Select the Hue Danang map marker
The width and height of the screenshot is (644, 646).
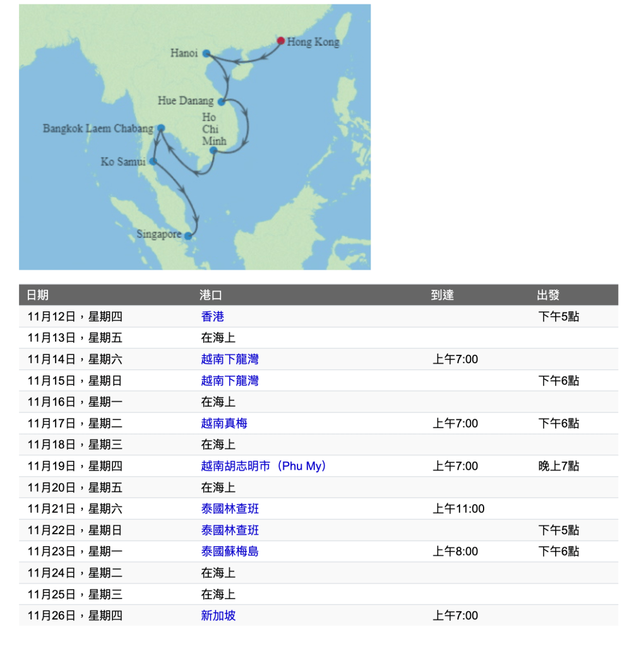coord(222,102)
